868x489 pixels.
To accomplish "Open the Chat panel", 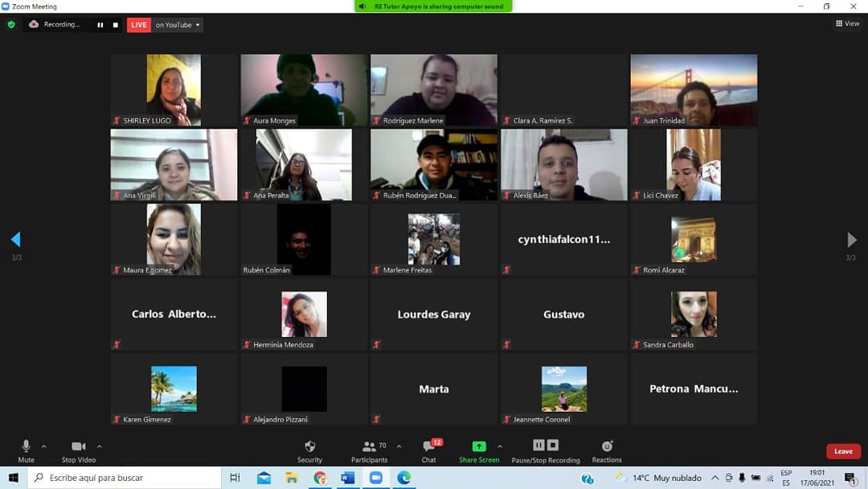I will pyautogui.click(x=429, y=450).
